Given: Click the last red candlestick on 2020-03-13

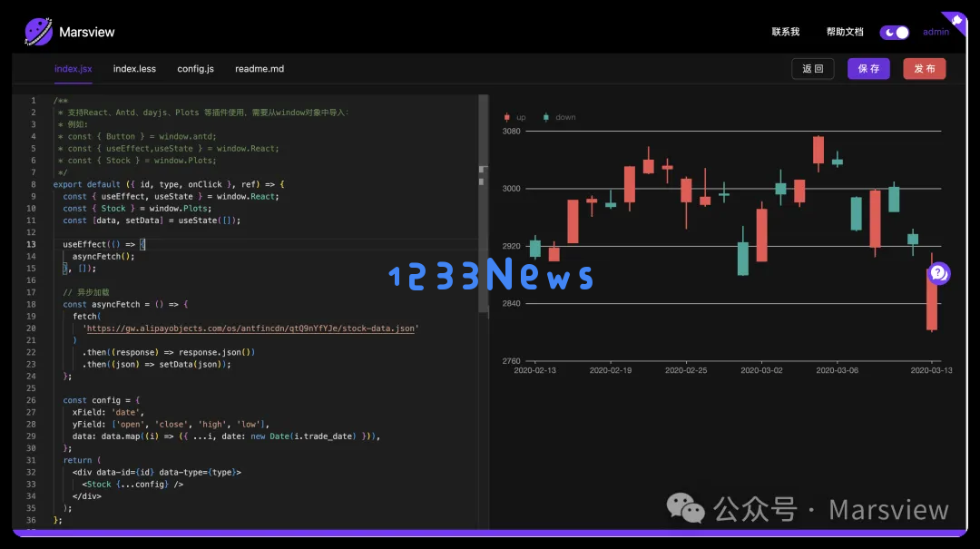Looking at the screenshot, I should click(x=932, y=299).
